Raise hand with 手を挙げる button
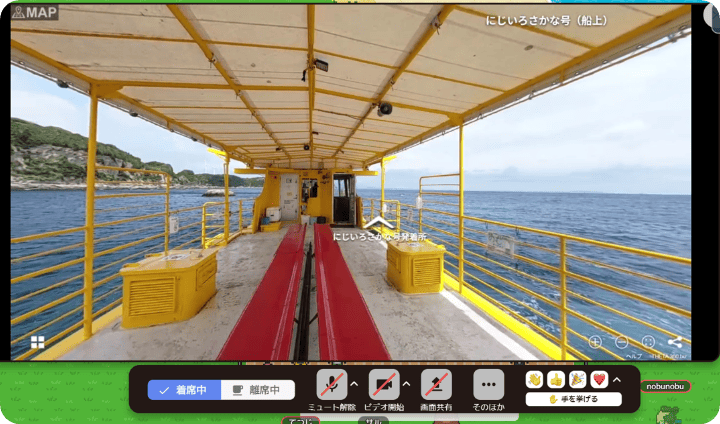Image resolution: width=720 pixels, height=424 pixels. [574, 399]
